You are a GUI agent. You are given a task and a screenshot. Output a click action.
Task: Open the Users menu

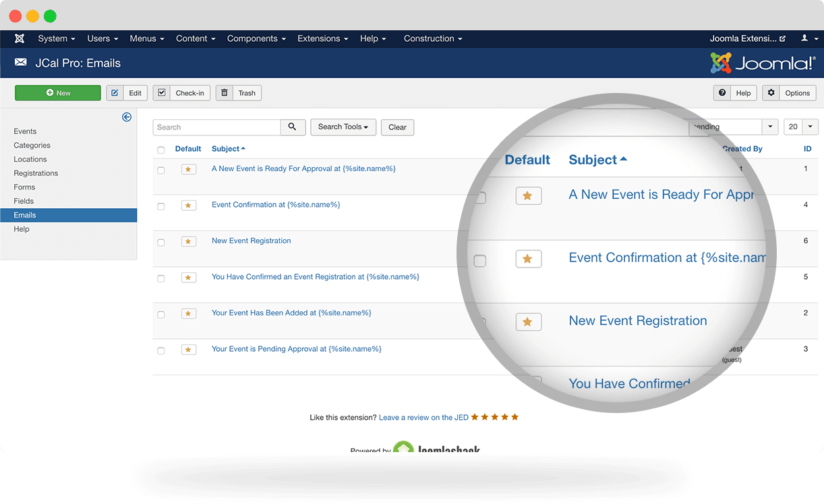[102, 38]
